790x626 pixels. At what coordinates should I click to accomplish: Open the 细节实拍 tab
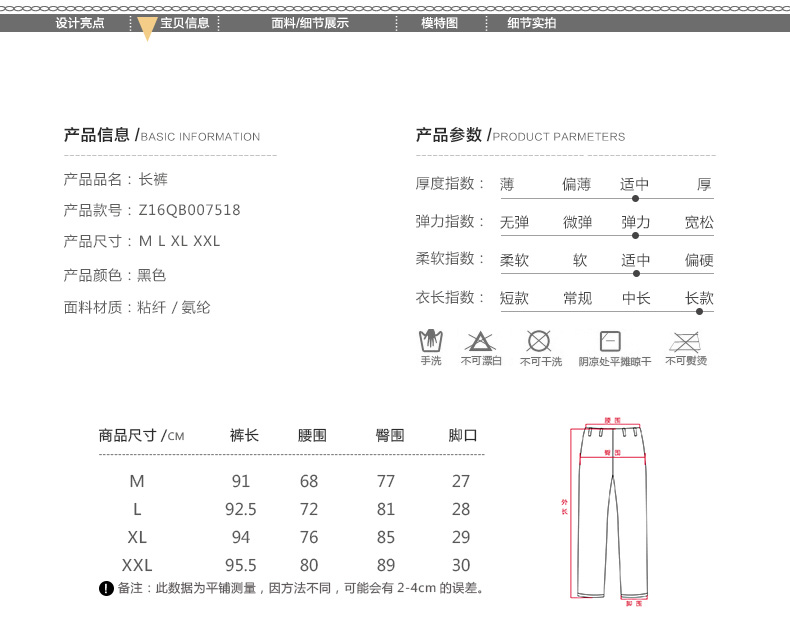pyautogui.click(x=532, y=23)
